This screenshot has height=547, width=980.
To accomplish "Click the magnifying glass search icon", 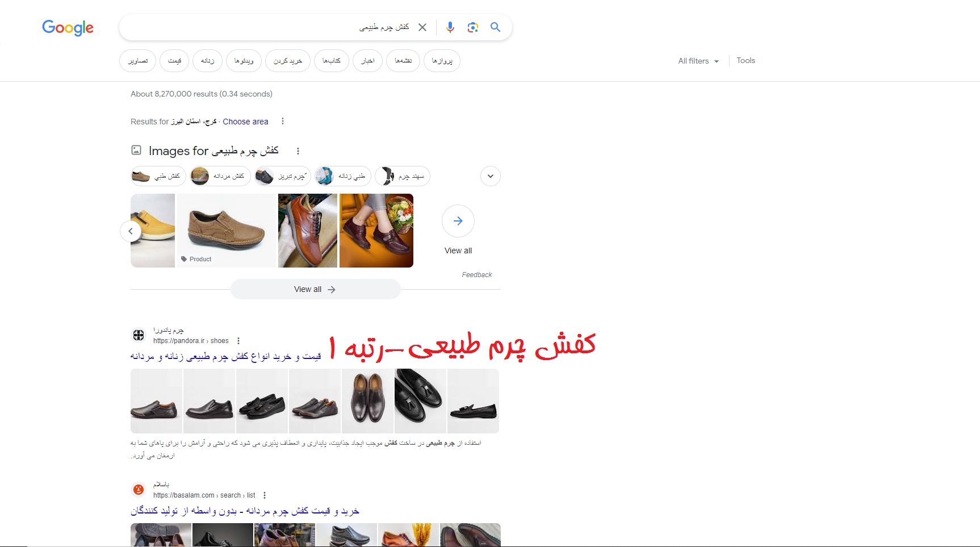I will pos(495,27).
